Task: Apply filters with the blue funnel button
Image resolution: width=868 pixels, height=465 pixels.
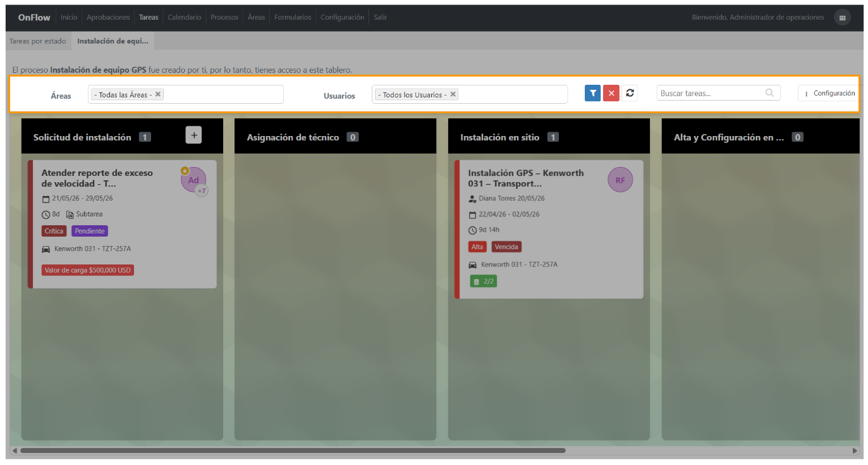Action: (x=592, y=93)
